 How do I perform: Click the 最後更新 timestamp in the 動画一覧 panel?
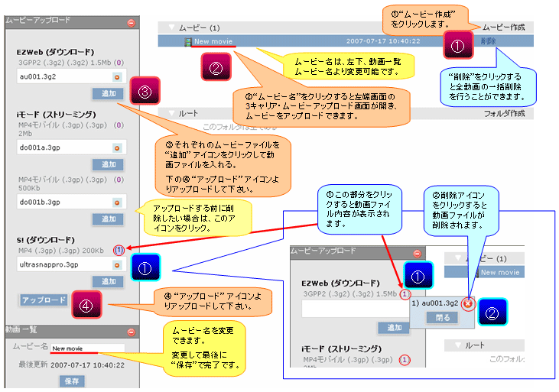coord(87,365)
